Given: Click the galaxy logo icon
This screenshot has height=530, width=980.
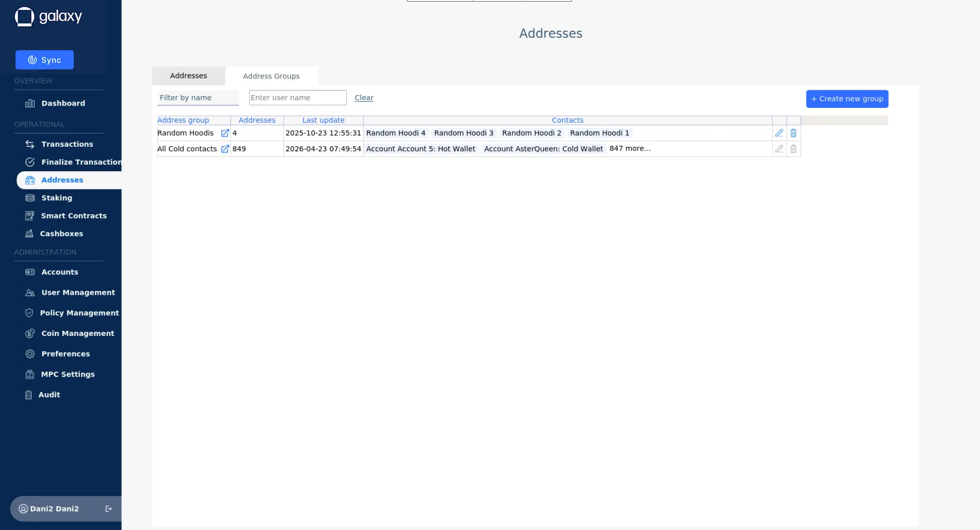Looking at the screenshot, I should click(x=24, y=17).
